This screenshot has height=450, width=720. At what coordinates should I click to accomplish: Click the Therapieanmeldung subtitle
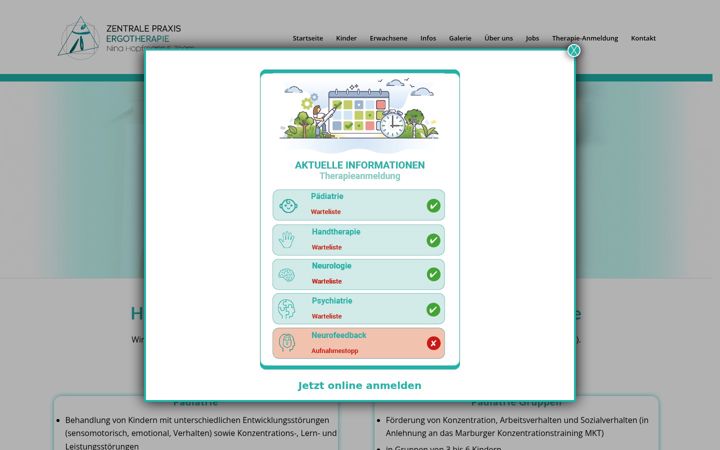(360, 176)
